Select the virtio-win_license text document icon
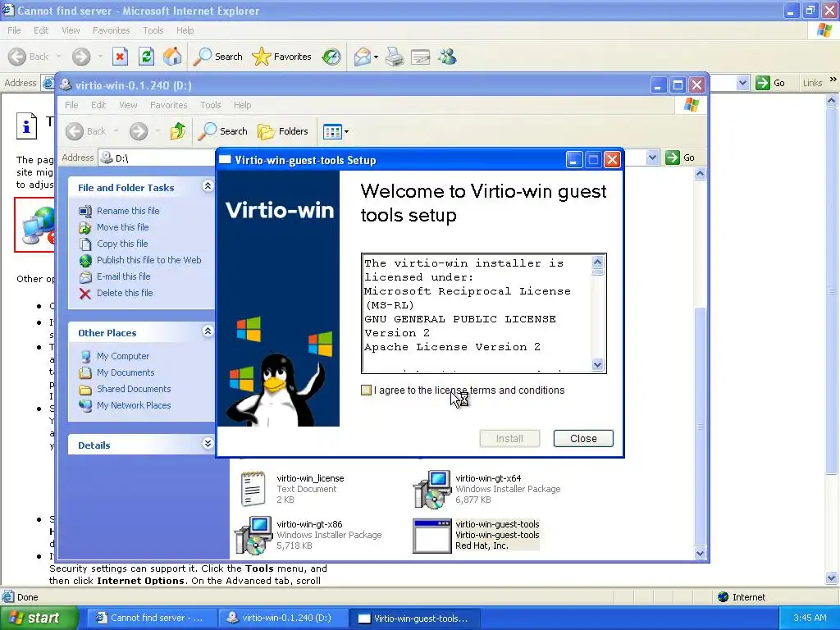The width and height of the screenshot is (840, 630). pos(253,488)
